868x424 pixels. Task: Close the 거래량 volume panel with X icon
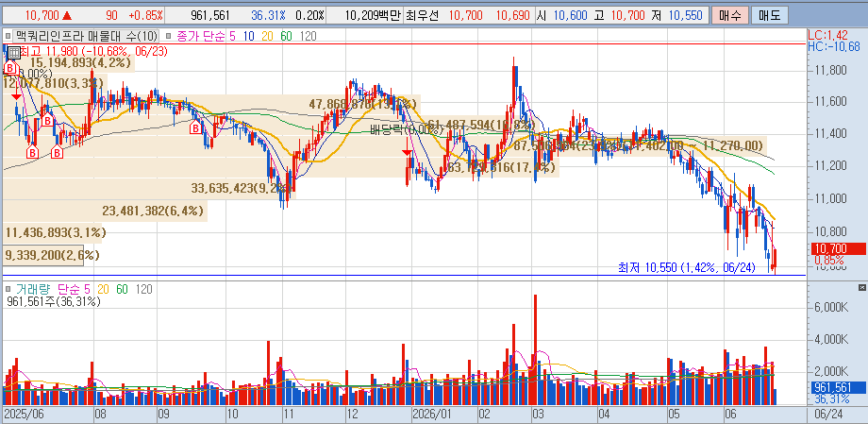(x=861, y=288)
